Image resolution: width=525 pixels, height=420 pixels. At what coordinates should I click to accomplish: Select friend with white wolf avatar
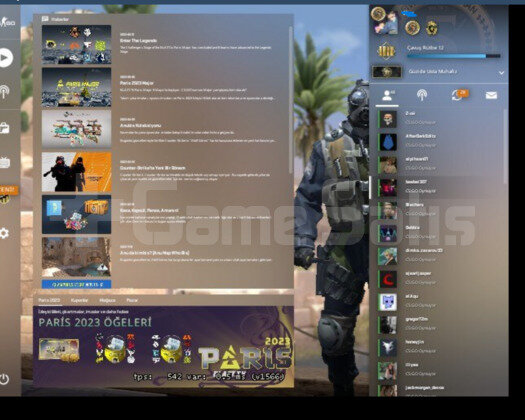(x=440, y=347)
